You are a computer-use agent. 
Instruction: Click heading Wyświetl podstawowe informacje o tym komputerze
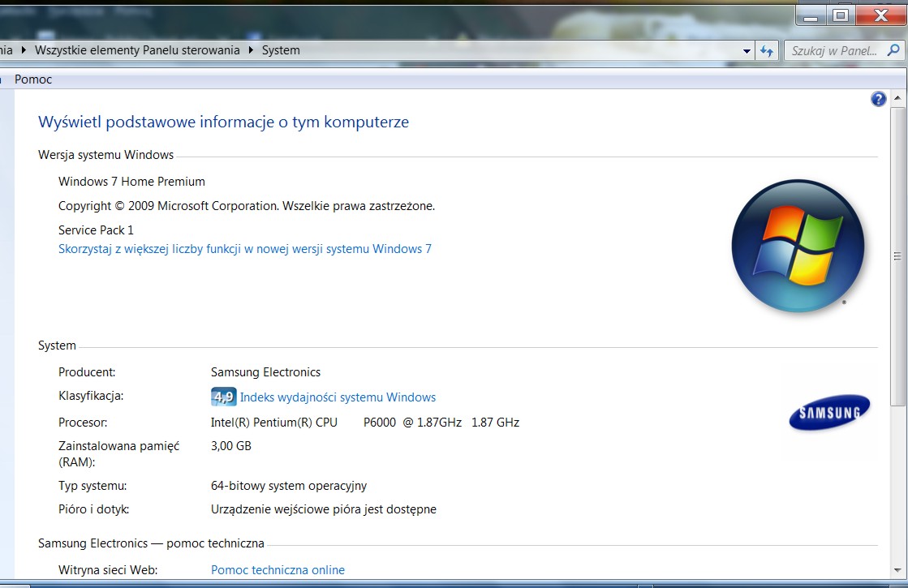point(223,122)
